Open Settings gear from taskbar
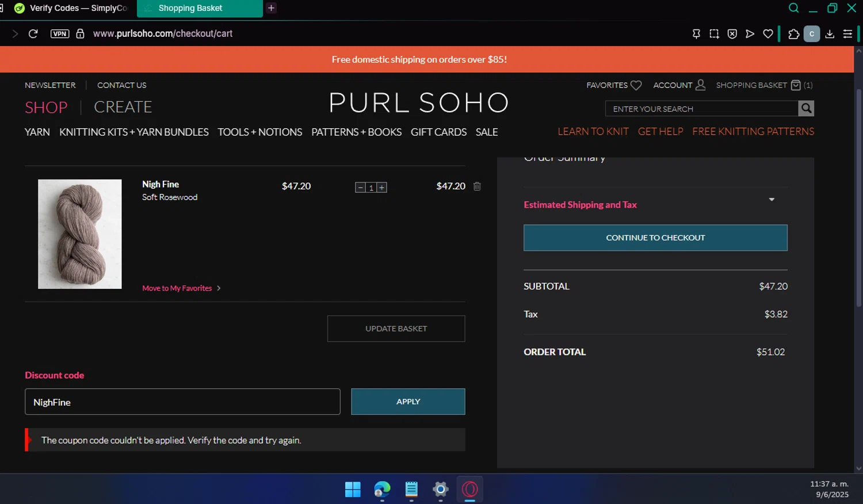Screen dimensions: 863x504 441,490
